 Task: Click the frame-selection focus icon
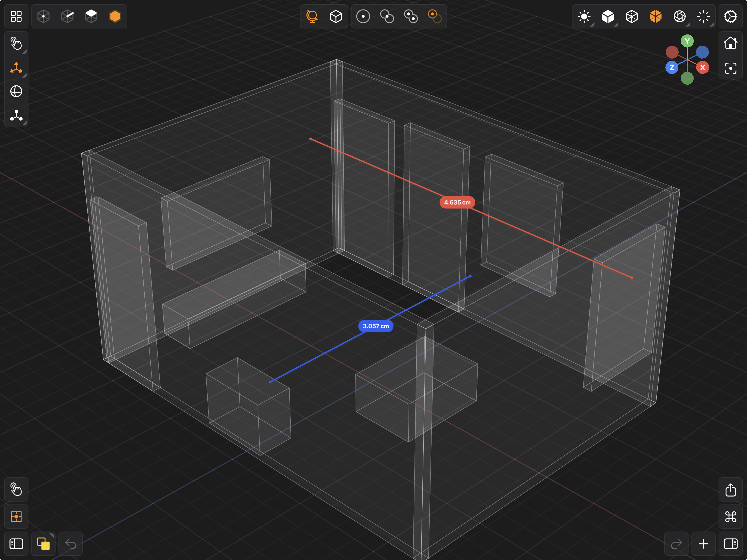coord(730,69)
